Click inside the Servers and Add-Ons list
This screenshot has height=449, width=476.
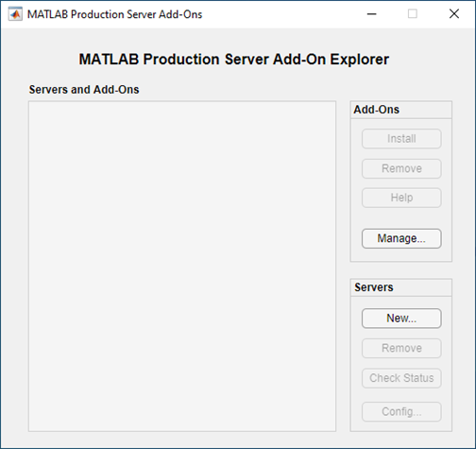[x=182, y=267]
